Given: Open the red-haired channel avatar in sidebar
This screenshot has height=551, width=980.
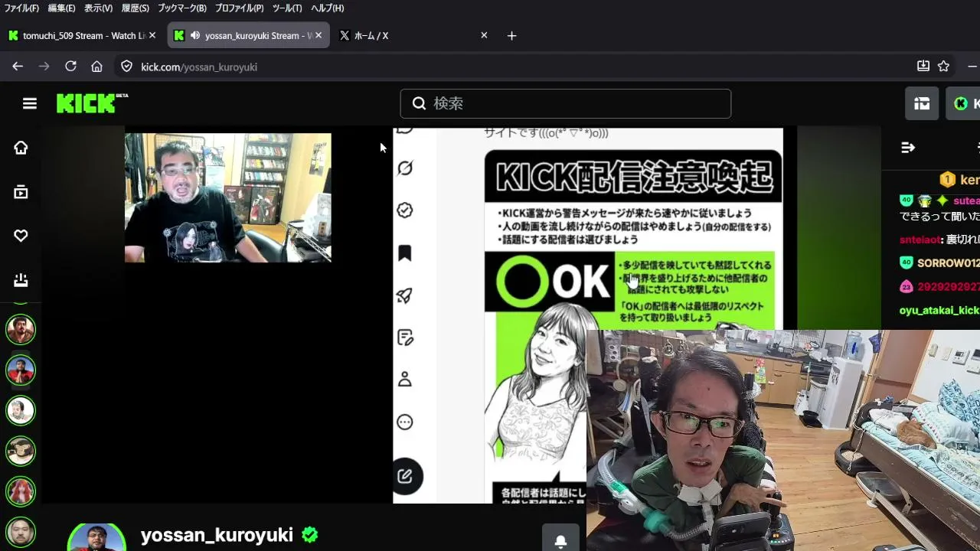Looking at the screenshot, I should [21, 491].
